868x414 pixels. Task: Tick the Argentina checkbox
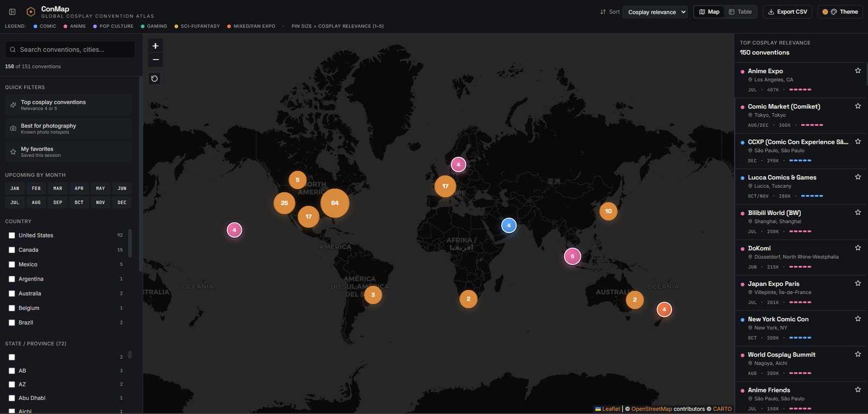[x=12, y=279]
